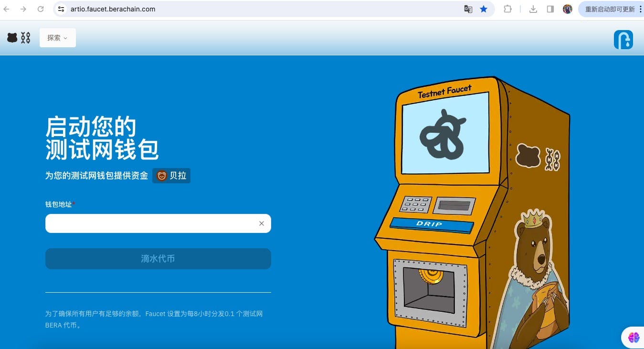644x349 pixels.
Task: Click the 重新启动即可更新 update button
Action: [610, 9]
